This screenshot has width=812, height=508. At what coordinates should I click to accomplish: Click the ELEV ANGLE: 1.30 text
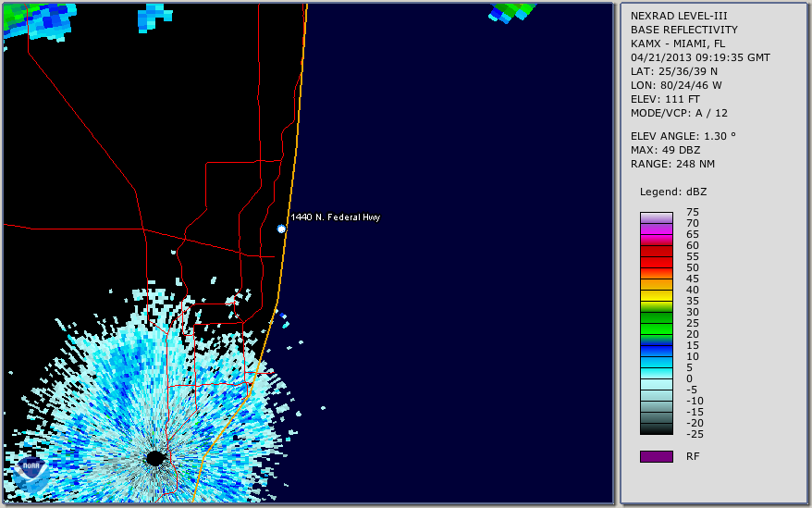click(683, 136)
